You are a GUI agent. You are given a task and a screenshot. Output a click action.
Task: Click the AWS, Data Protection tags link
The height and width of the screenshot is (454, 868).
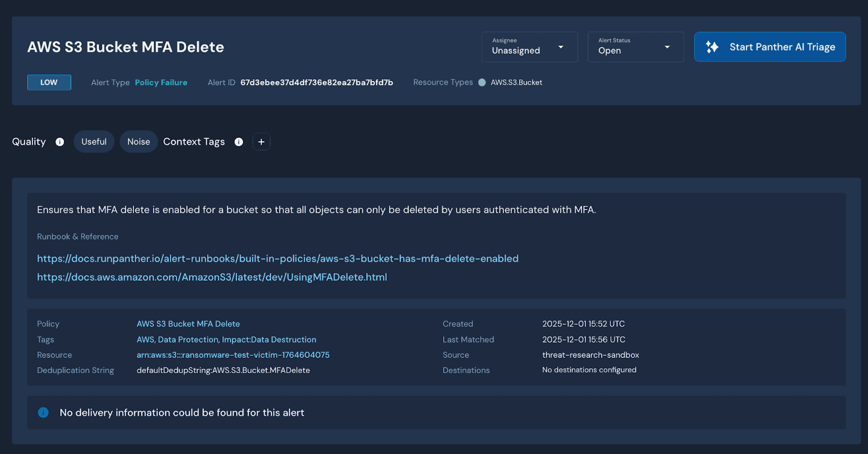click(x=226, y=339)
